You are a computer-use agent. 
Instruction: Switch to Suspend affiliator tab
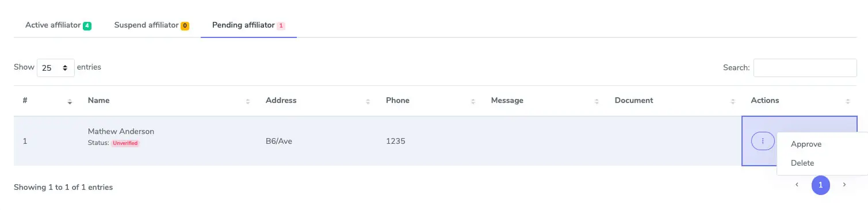pos(151,25)
